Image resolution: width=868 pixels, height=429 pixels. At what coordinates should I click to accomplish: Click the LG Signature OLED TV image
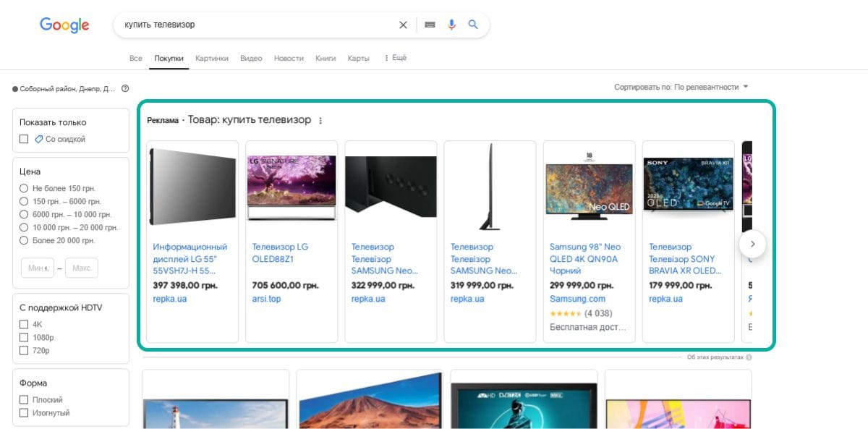[292, 187]
